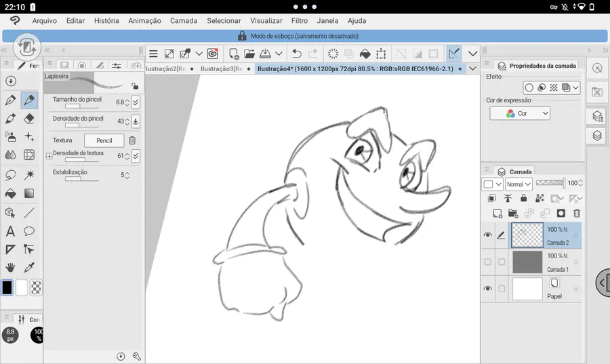Open the Arquivo menu
Screen dimensions: 610x364
pyautogui.click(x=44, y=20)
